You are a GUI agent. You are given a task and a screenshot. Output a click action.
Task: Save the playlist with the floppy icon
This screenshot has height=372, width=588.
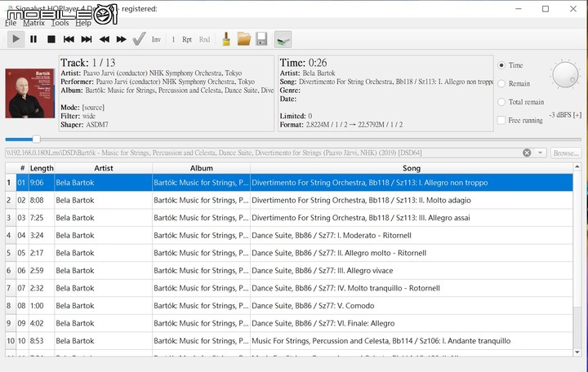pyautogui.click(x=261, y=39)
